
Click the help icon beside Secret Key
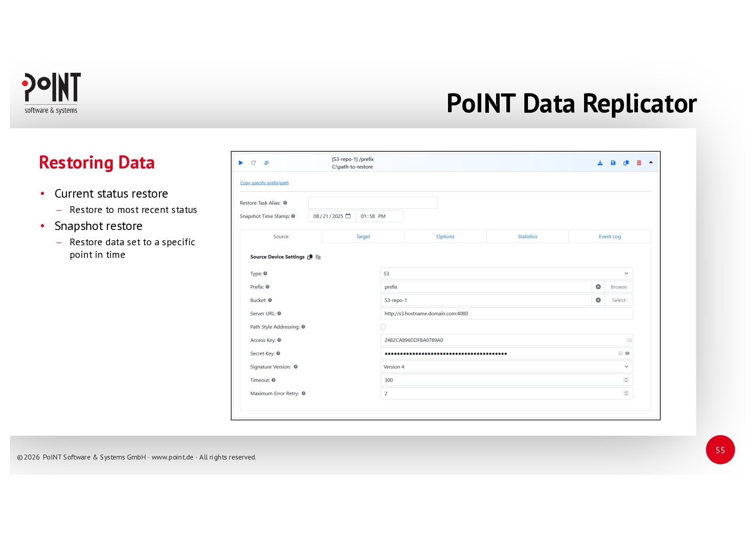278,354
